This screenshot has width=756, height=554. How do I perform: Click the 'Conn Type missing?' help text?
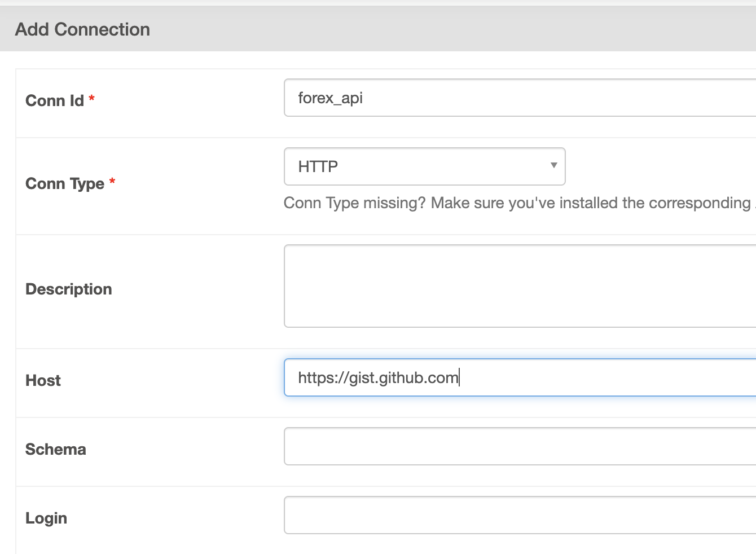[x=354, y=203]
